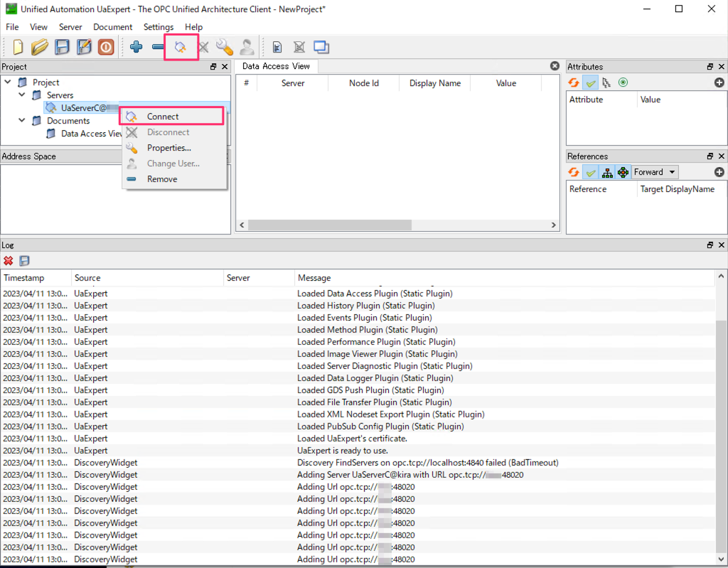Toggle the green checkmark in References panel
Viewport: 728px width, 568px height.
click(x=590, y=171)
